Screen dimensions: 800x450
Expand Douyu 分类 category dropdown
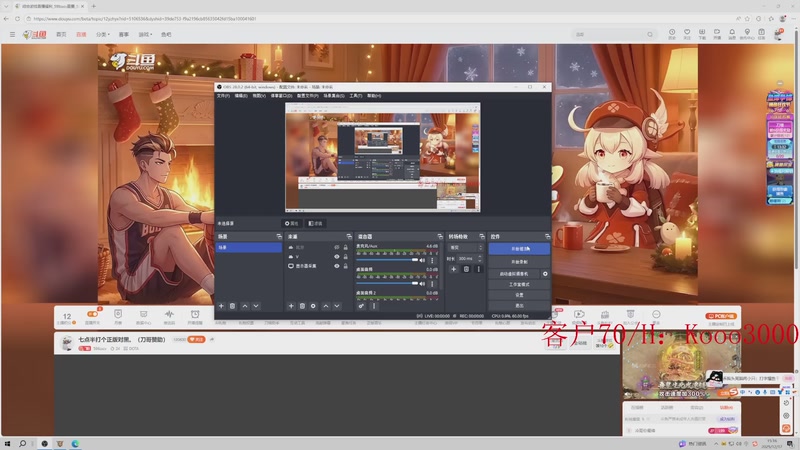103,35
